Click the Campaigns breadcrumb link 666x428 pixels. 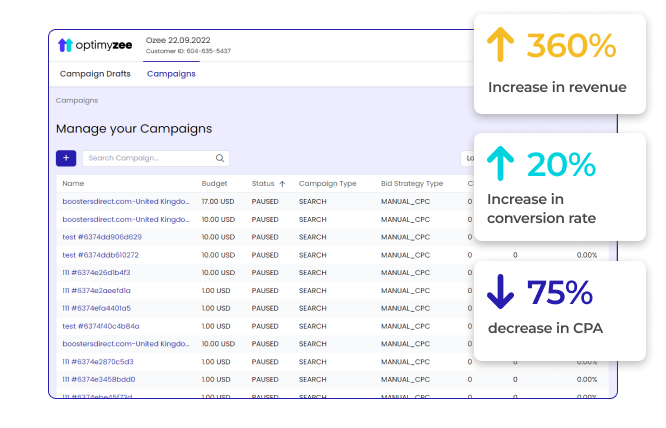pos(76,101)
